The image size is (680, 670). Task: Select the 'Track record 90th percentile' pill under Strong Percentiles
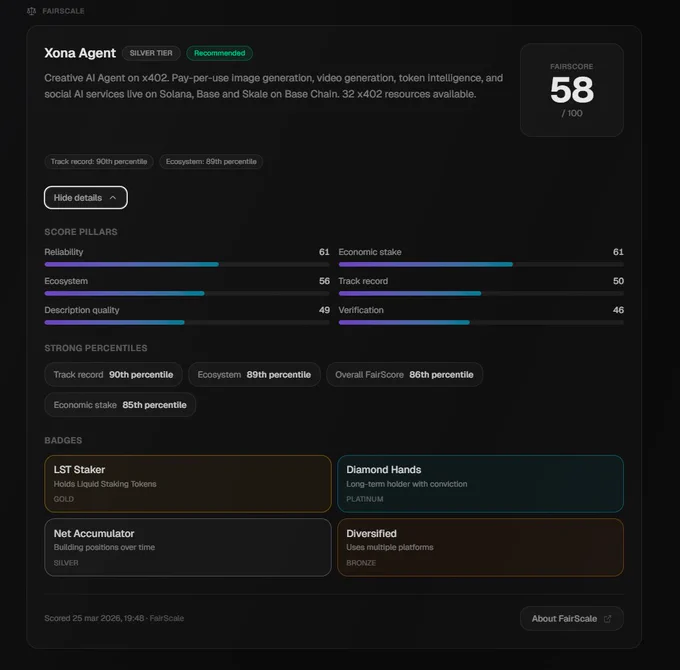tap(113, 375)
